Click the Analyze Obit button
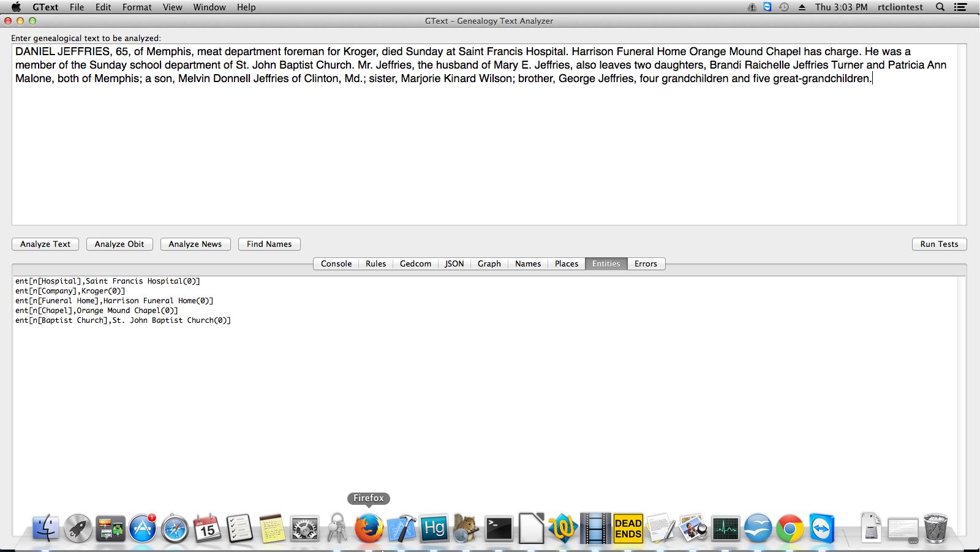The image size is (980, 552). tap(119, 244)
